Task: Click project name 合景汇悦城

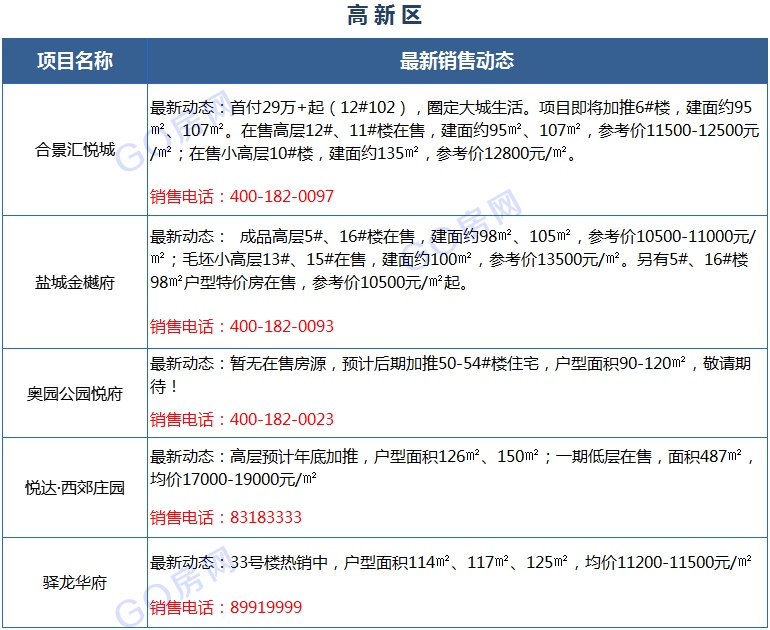Action: click(75, 149)
